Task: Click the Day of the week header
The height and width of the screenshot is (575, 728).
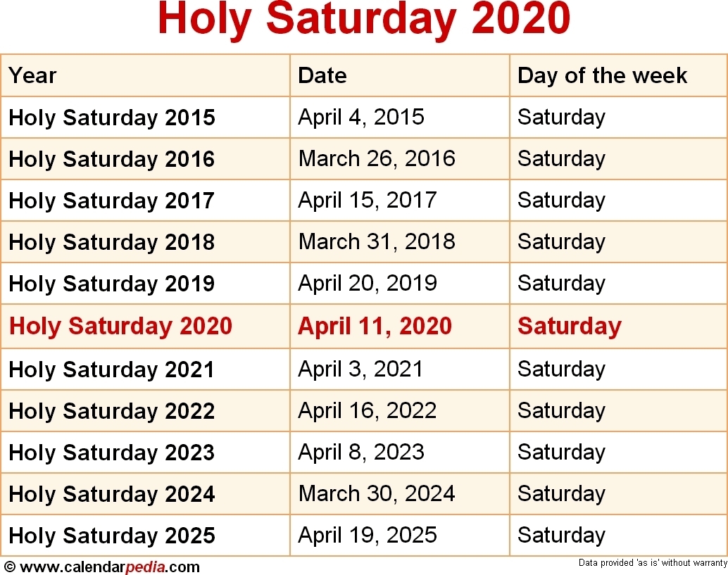Action: coord(602,75)
